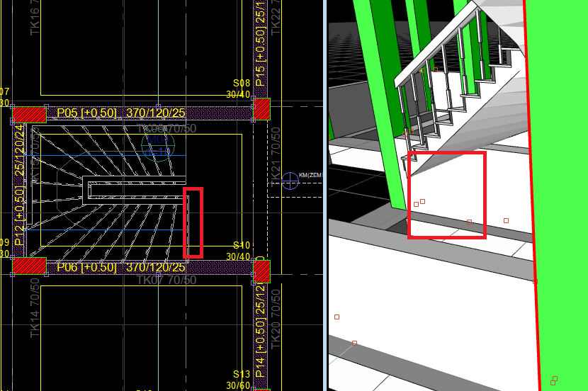Click the red hatched column below S08

coord(262,109)
